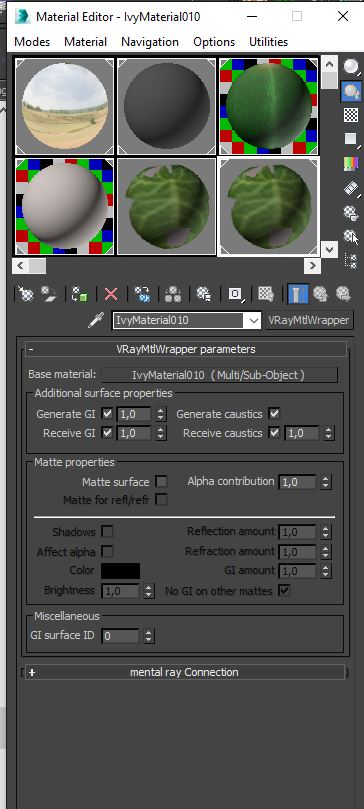Image resolution: width=364 pixels, height=809 pixels.
Task: Click the Go to Parent icon
Action: coord(321,294)
